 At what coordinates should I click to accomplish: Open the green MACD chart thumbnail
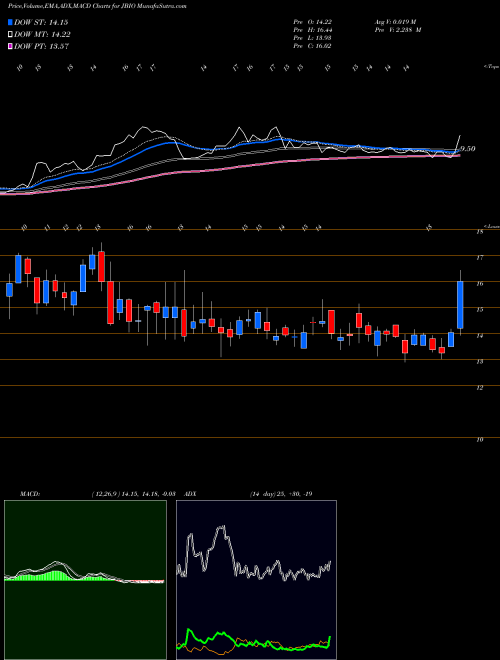click(x=85, y=580)
